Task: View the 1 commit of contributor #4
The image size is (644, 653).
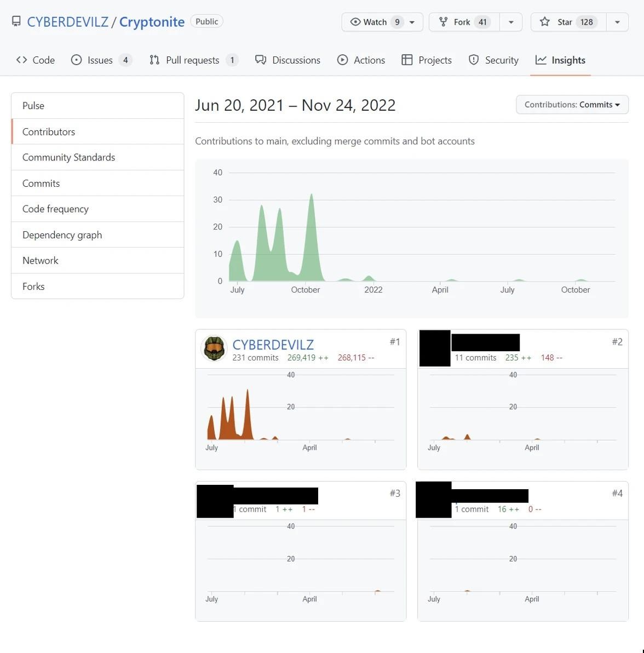Action: tap(472, 509)
